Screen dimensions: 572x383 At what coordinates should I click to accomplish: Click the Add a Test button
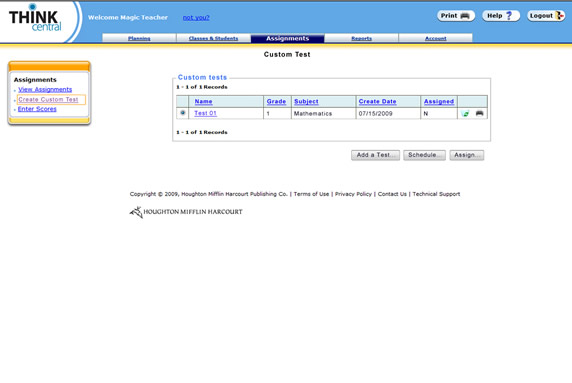375,155
